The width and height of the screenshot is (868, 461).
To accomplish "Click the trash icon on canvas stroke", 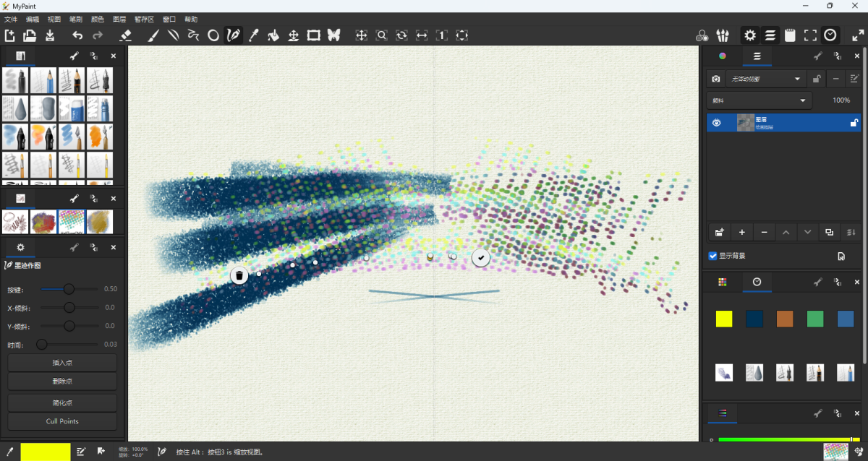I will click(239, 275).
